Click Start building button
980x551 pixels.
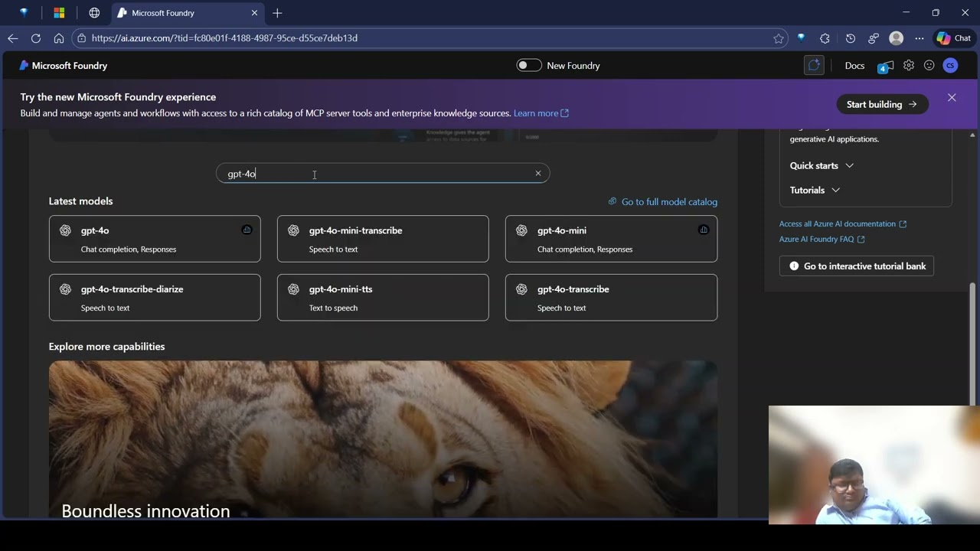[882, 104]
